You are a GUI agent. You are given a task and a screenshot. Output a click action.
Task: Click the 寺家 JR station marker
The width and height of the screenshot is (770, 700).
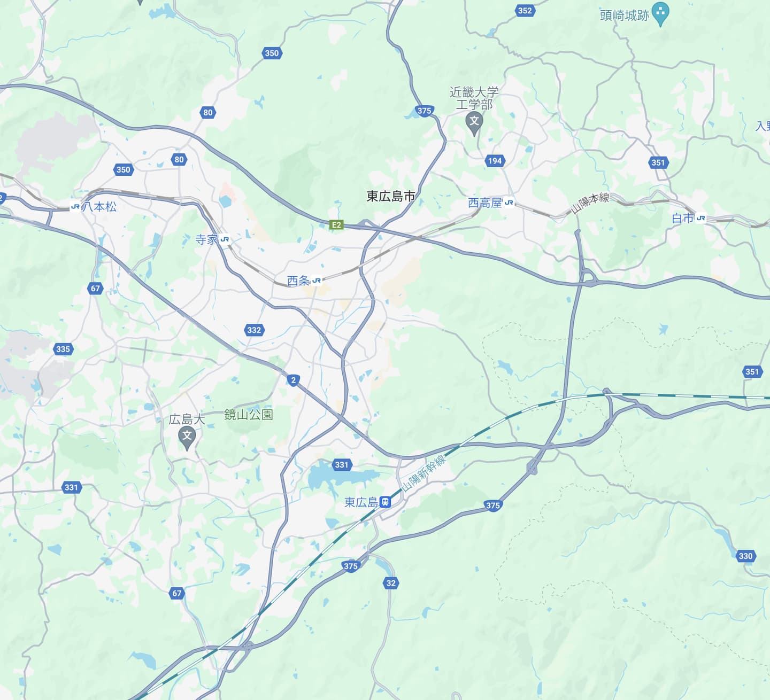[225, 239]
